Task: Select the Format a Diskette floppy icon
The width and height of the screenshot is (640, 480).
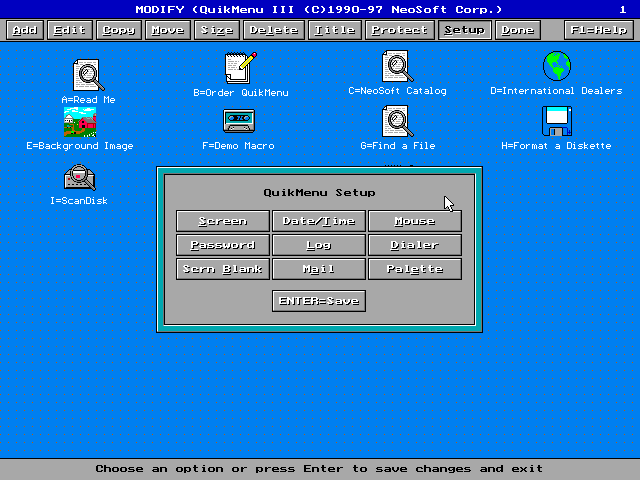Action: pyautogui.click(x=557, y=121)
